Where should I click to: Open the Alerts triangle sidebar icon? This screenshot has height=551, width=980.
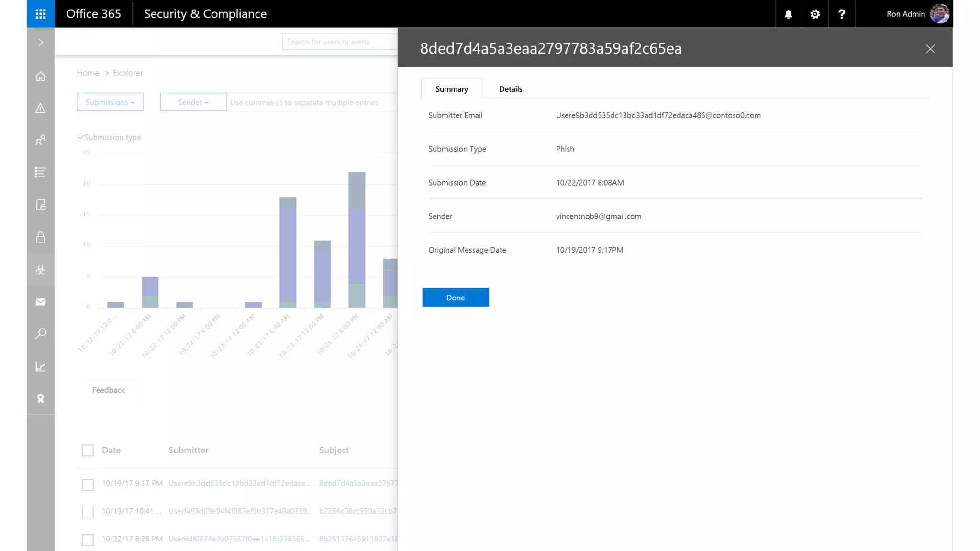(x=41, y=108)
